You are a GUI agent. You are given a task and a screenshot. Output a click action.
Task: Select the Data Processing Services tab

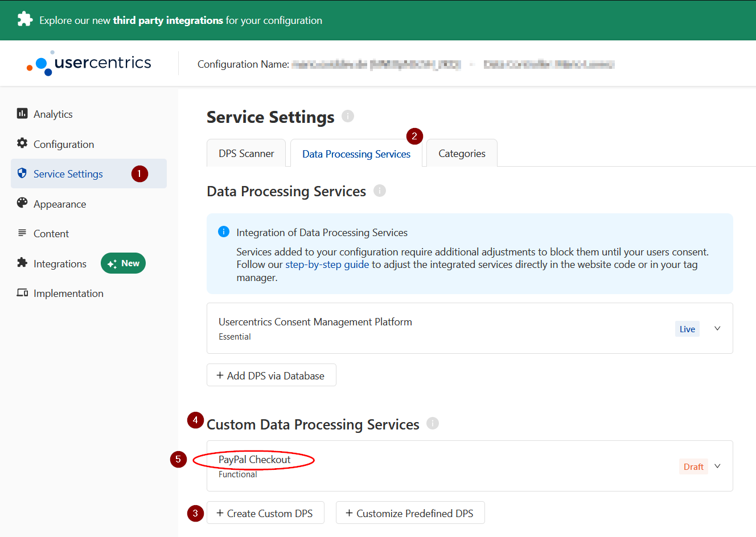point(356,154)
